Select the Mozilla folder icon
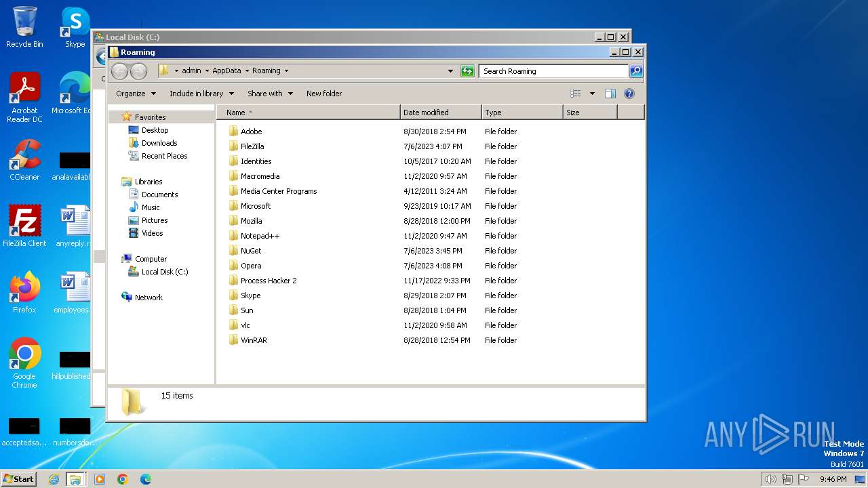Image resolution: width=868 pixels, height=488 pixels. coord(233,220)
